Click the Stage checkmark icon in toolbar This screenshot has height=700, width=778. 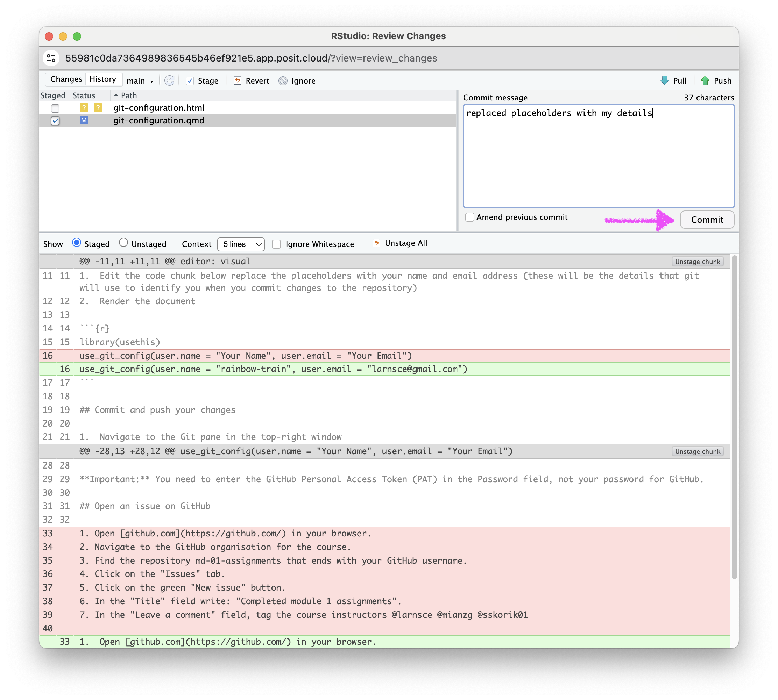190,80
